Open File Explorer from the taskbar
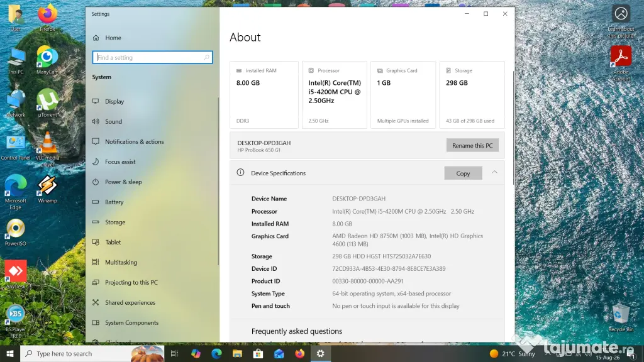The height and width of the screenshot is (362, 644). point(237,353)
